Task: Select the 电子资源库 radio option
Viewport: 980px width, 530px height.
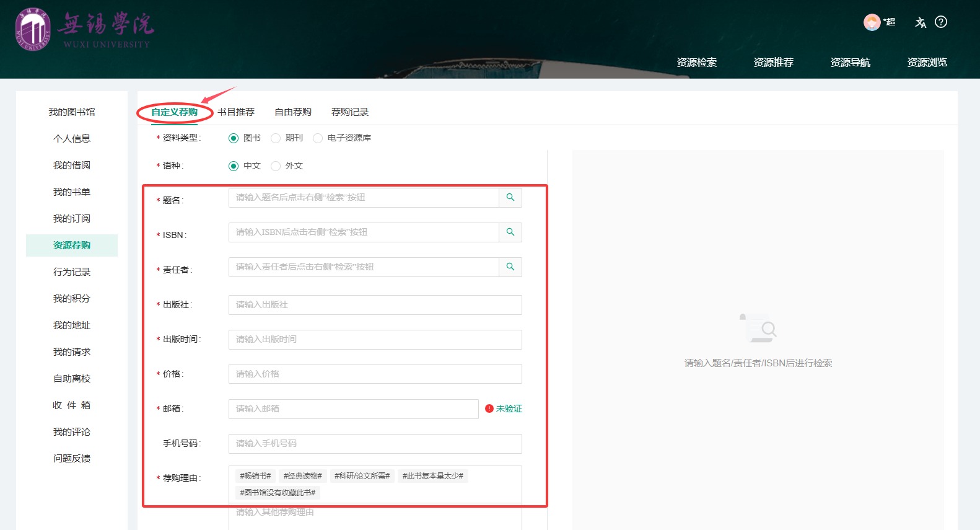Action: tap(318, 138)
